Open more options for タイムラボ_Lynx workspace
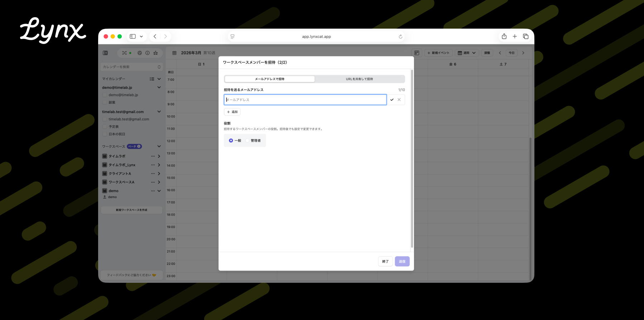Image resolution: width=644 pixels, height=320 pixels. pos(153,165)
